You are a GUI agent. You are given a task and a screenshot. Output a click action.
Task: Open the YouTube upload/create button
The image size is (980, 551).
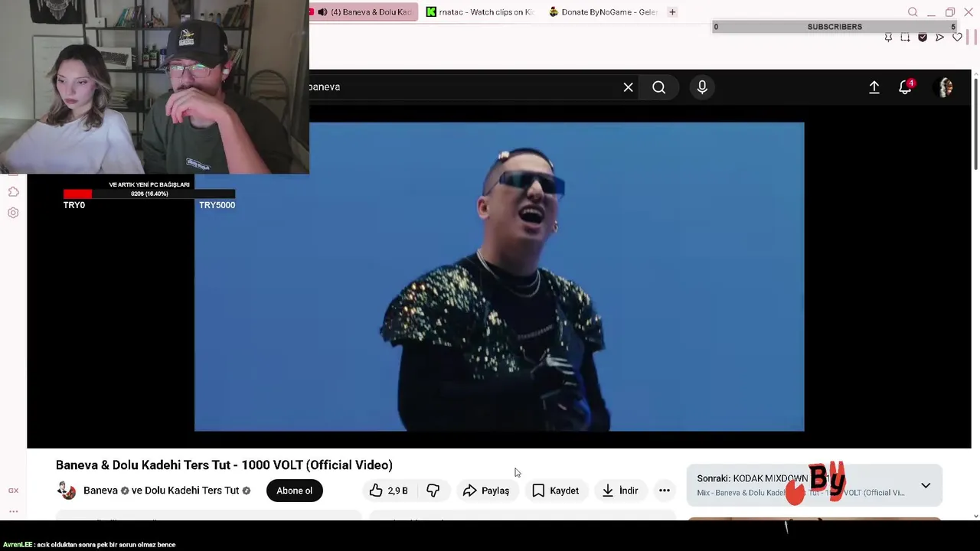click(874, 87)
